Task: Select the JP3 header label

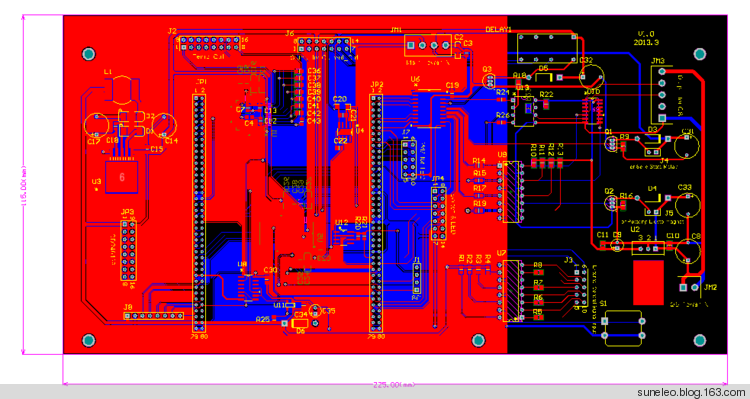Action: pyautogui.click(x=128, y=212)
